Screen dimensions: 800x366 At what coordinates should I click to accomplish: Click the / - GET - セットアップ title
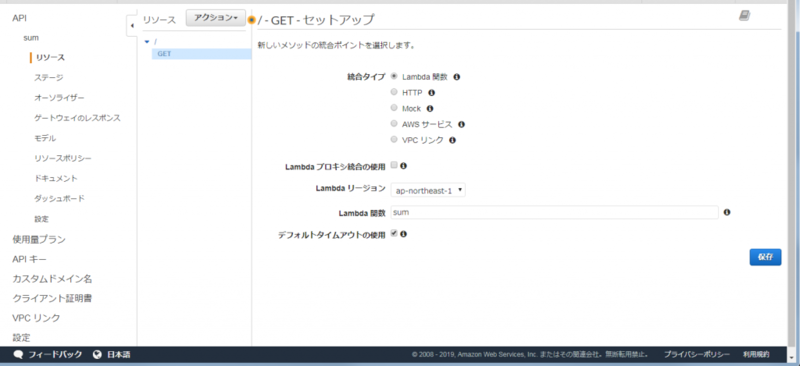coord(316,20)
